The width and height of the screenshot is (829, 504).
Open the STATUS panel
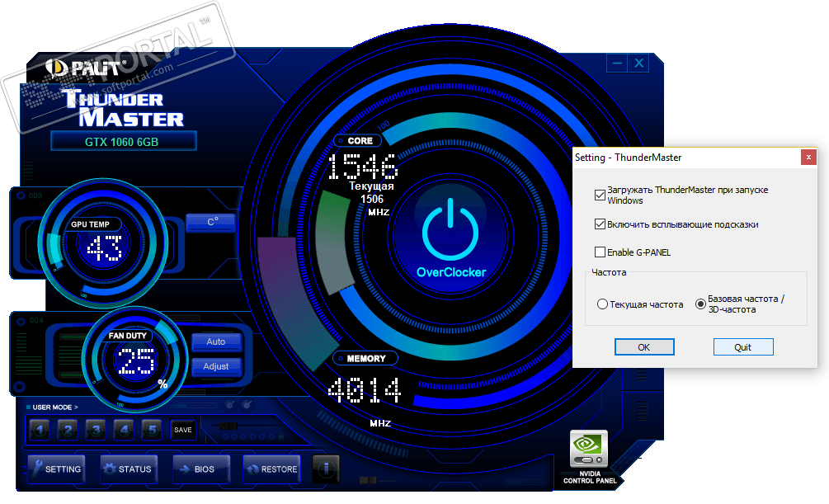tap(129, 469)
